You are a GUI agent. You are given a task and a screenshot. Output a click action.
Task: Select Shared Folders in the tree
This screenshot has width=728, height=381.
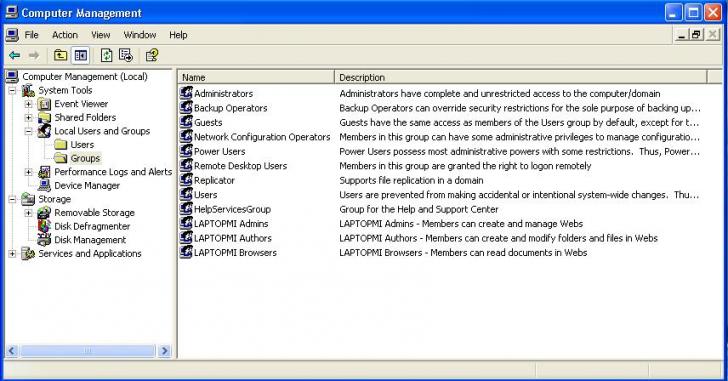(85, 117)
